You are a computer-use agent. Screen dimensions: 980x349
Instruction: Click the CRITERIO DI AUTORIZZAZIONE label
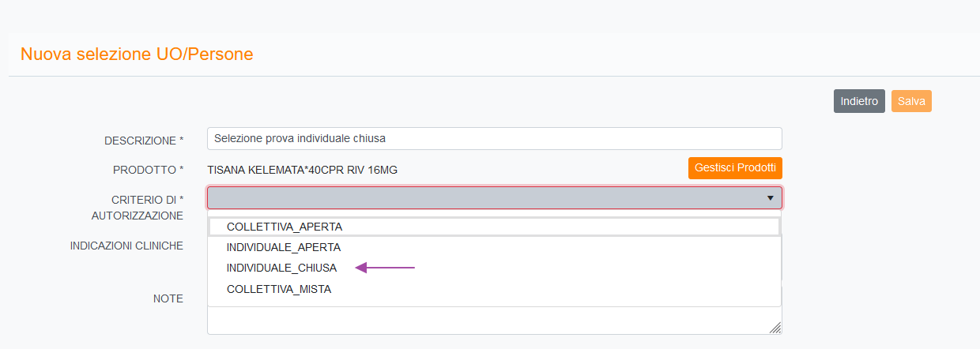(x=148, y=207)
